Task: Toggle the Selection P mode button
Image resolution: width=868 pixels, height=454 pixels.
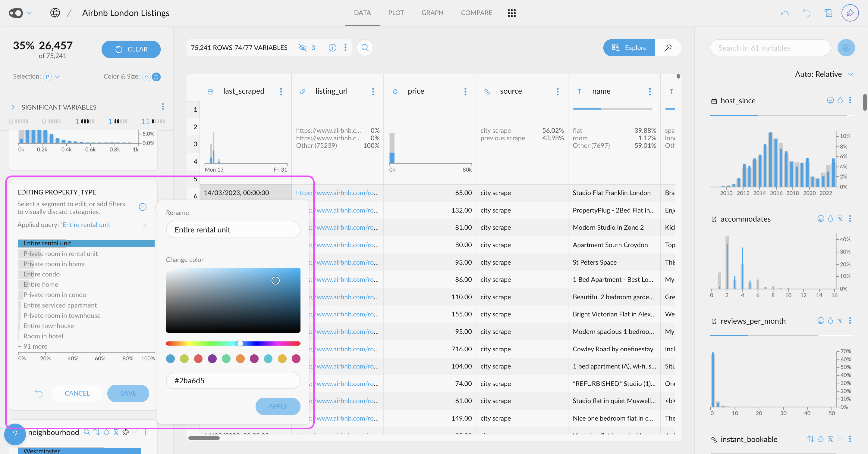Action: [x=48, y=77]
